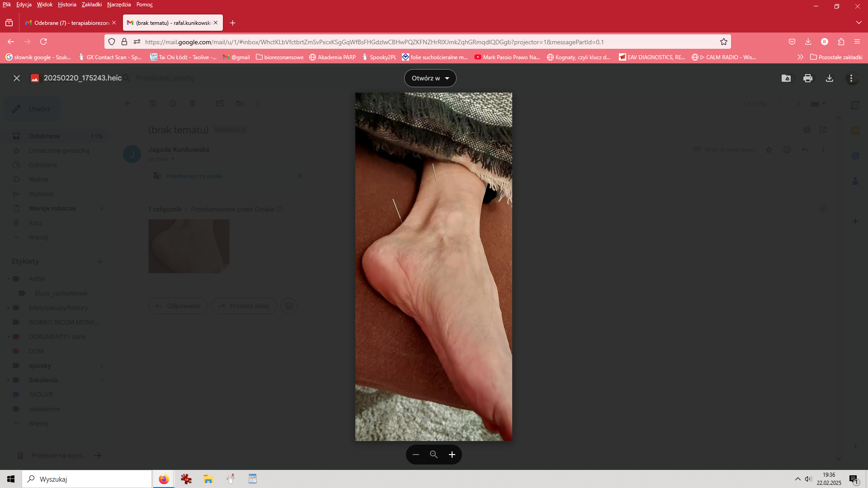
Task: Open the Plik menu
Action: point(7,5)
